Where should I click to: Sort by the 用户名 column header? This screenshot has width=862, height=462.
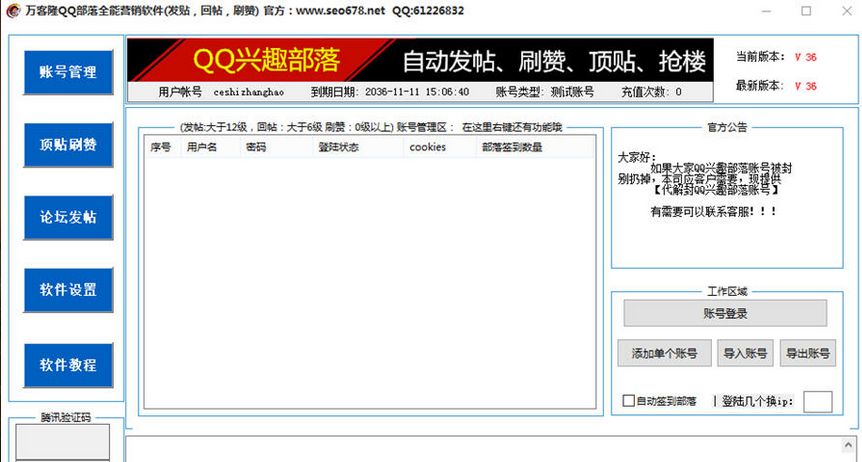pyautogui.click(x=202, y=147)
